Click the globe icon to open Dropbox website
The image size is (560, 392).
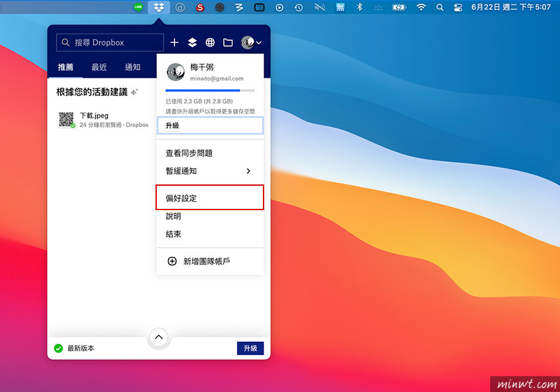210,42
